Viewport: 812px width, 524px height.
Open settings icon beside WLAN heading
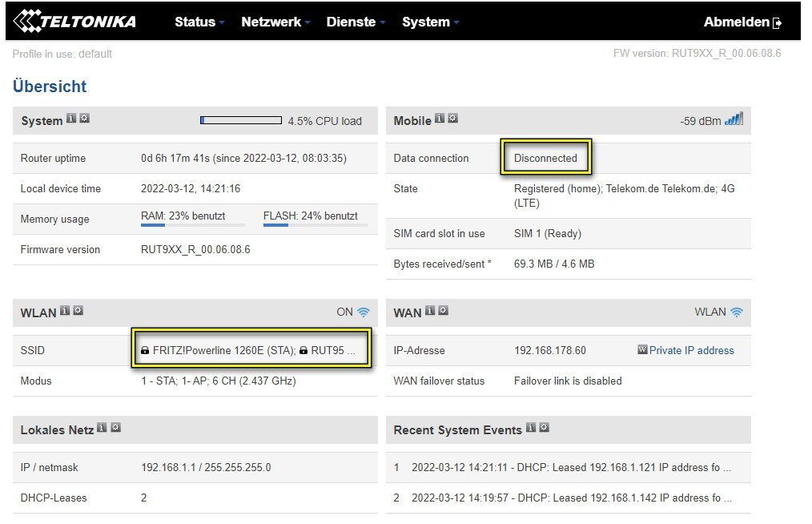pos(78,310)
